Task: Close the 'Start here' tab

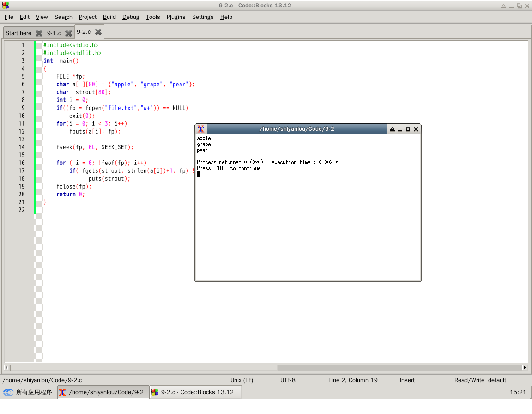Action: pos(39,33)
